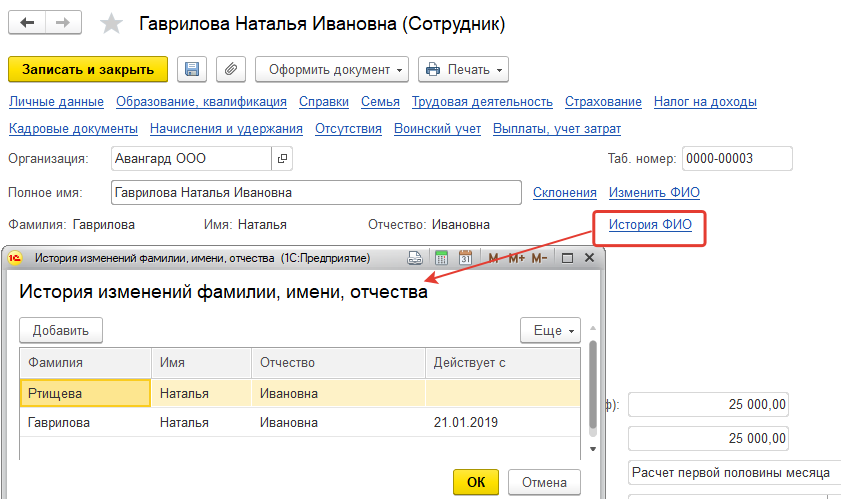Open Начисления и удержания link
The width and height of the screenshot is (841, 499).
226,129
